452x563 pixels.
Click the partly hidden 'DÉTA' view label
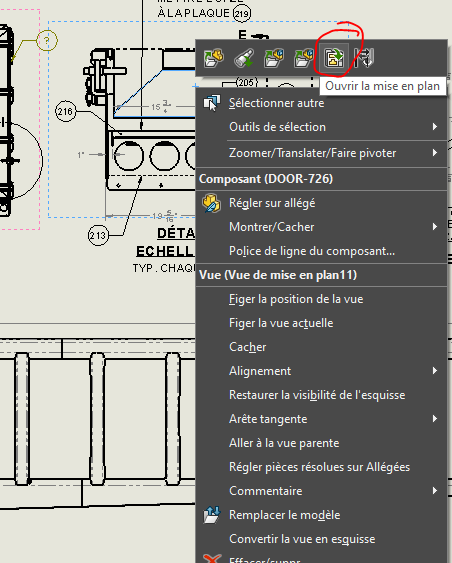pyautogui.click(x=176, y=234)
